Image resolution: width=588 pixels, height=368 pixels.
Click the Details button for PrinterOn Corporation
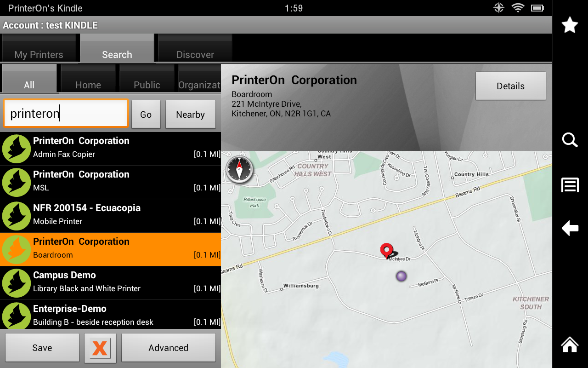coord(510,86)
